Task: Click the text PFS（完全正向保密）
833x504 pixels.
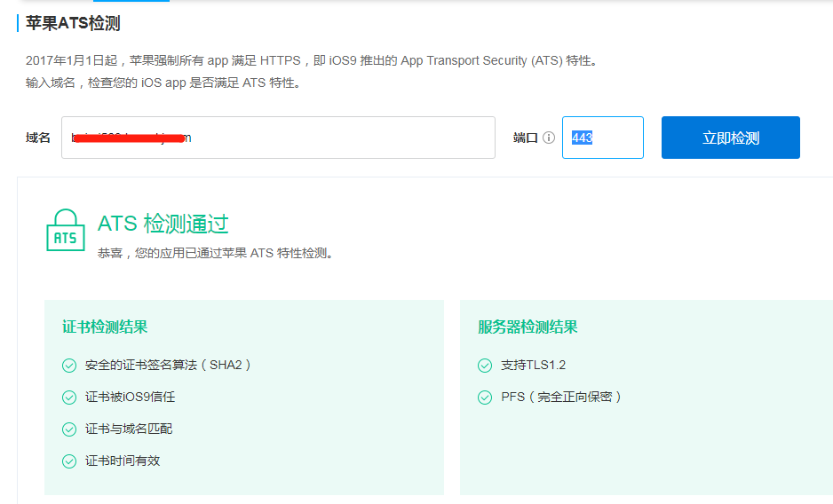Action: pos(561,397)
